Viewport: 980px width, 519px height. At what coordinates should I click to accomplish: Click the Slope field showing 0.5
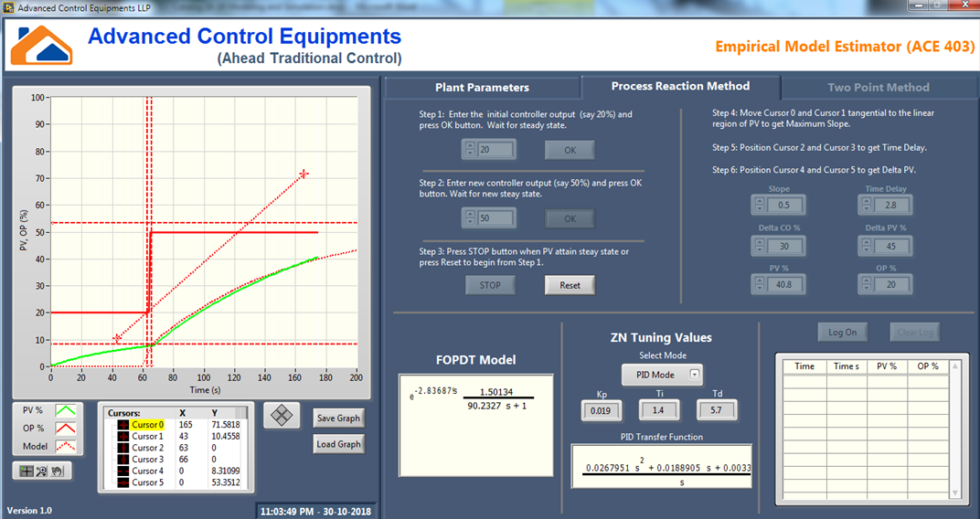pyautogui.click(x=785, y=205)
